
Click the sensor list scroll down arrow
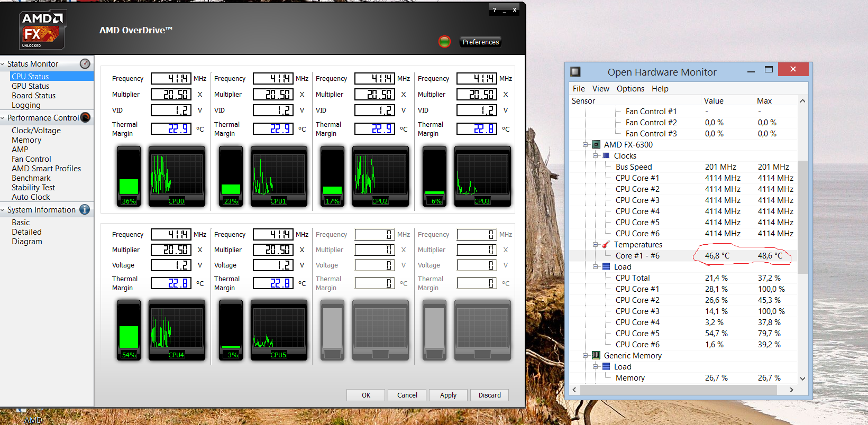(x=802, y=378)
